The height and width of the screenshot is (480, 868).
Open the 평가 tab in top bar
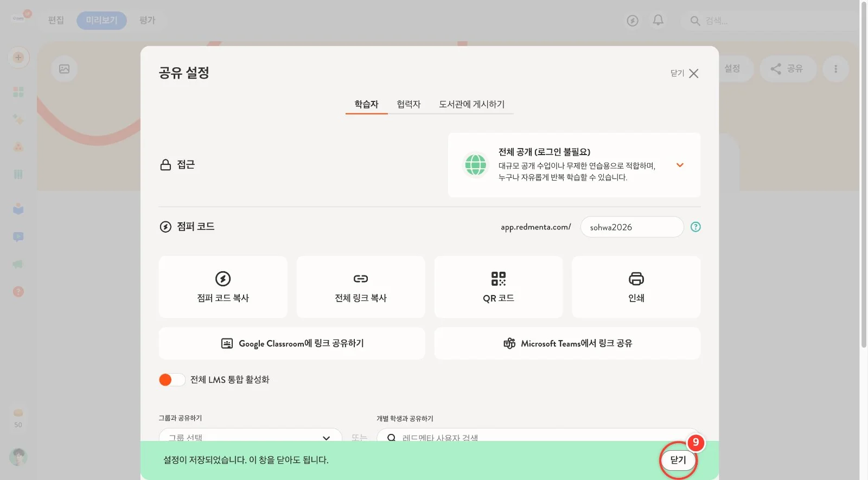(147, 20)
